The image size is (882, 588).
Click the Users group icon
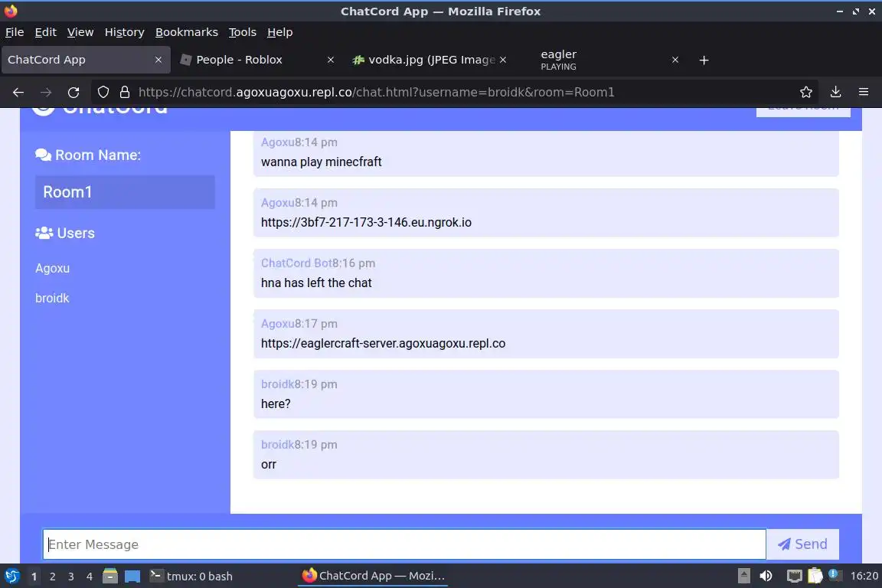point(44,233)
